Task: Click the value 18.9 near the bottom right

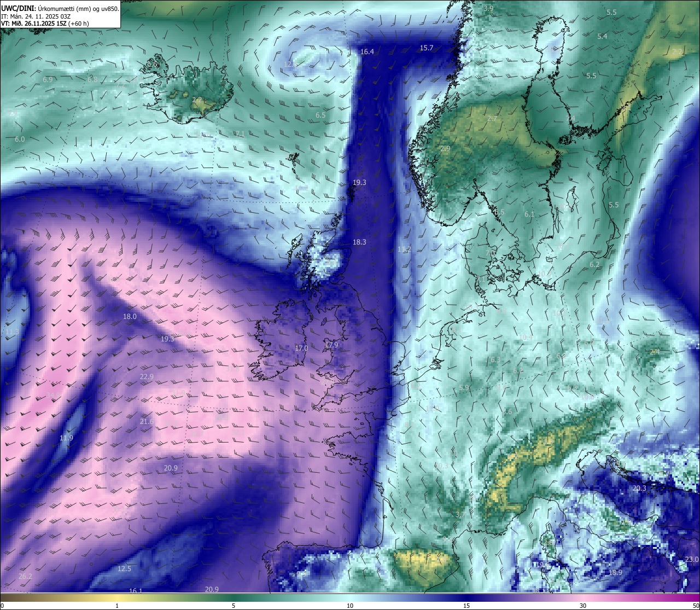Action: click(x=615, y=572)
